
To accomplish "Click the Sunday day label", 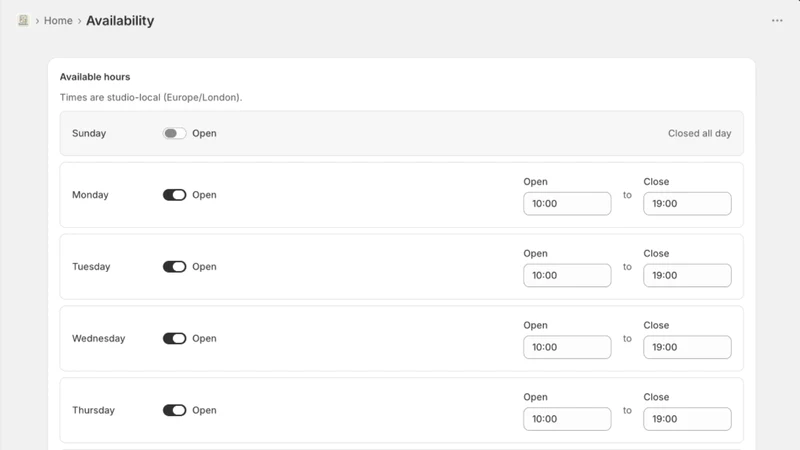I will [x=89, y=133].
